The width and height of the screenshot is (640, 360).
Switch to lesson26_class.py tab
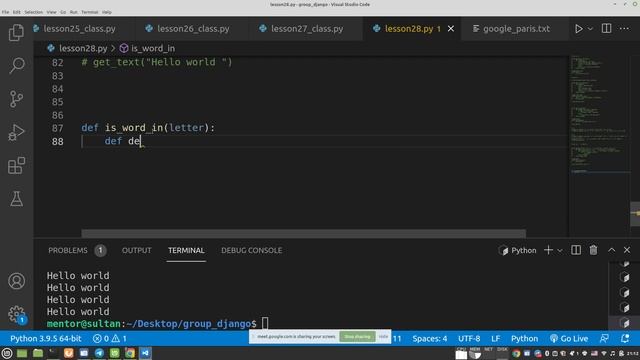click(193, 29)
